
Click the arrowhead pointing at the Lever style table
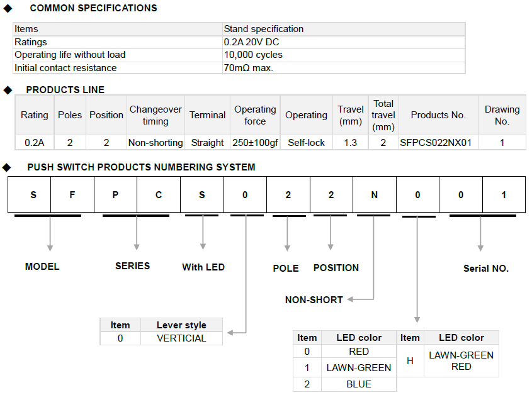pyautogui.click(x=230, y=331)
